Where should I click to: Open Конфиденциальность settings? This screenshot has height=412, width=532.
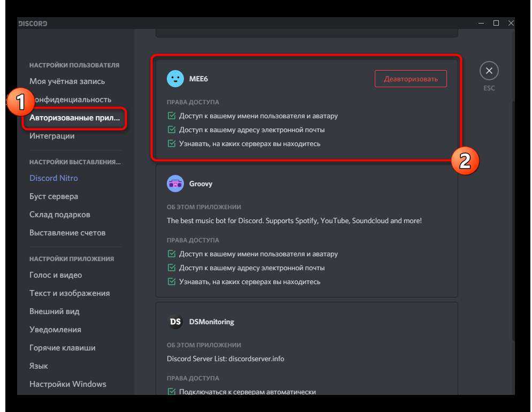[x=73, y=100]
